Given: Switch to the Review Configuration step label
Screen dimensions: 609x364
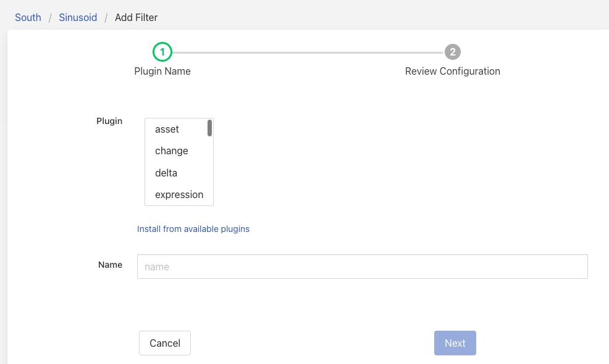Looking at the screenshot, I should click(453, 71).
